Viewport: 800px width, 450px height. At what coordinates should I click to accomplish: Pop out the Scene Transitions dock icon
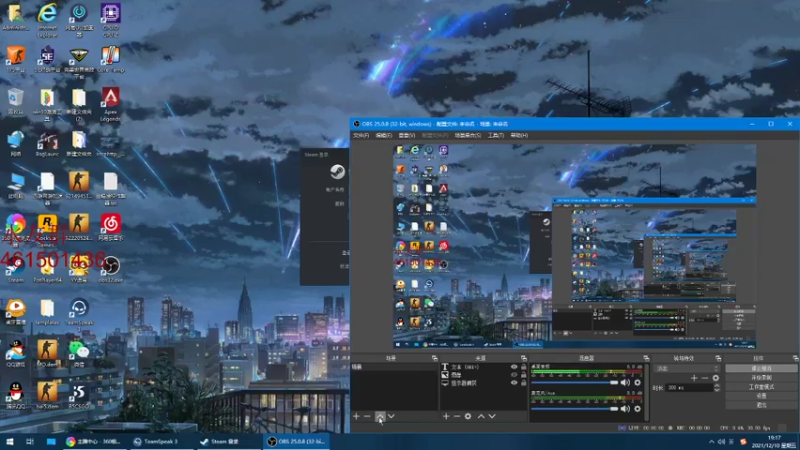pos(718,358)
